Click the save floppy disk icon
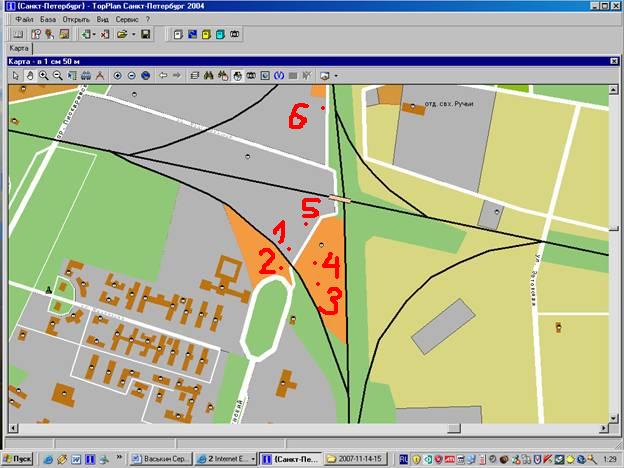This screenshot has width=624, height=468. coord(146,35)
